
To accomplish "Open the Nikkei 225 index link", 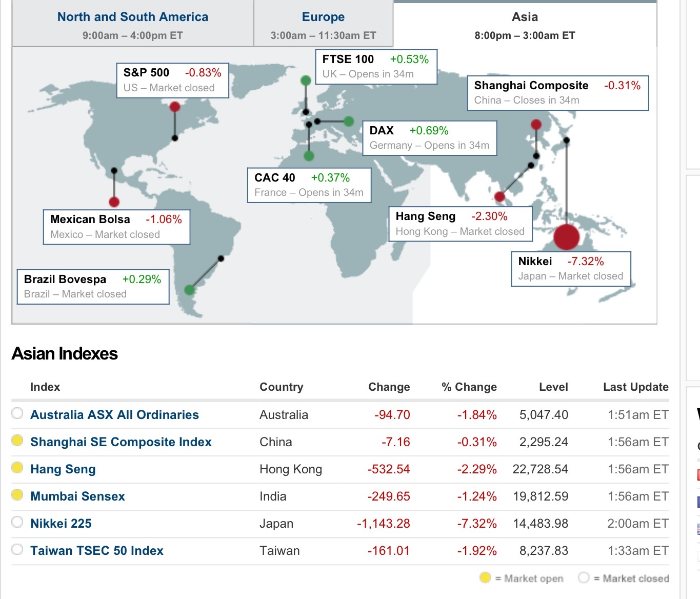I will (x=61, y=524).
